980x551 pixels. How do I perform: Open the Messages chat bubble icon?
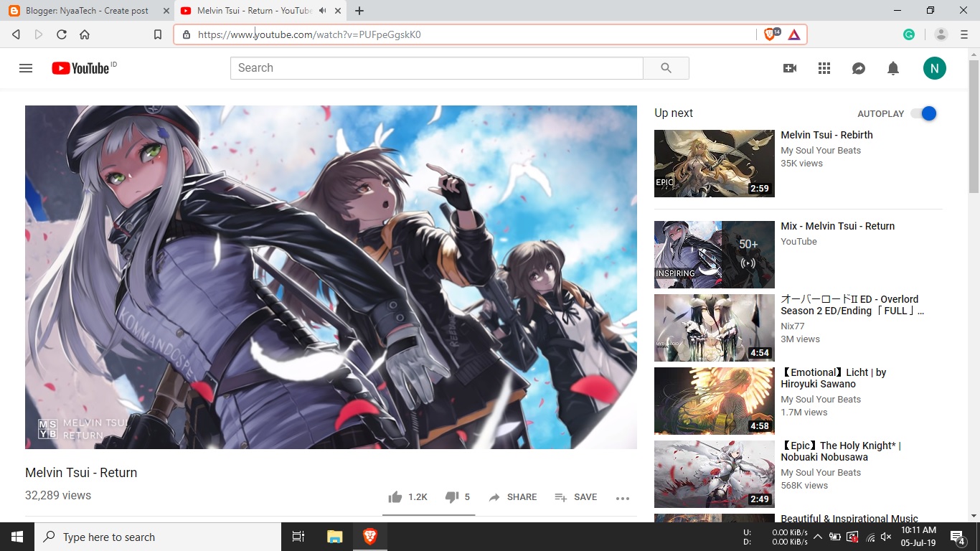(x=858, y=67)
